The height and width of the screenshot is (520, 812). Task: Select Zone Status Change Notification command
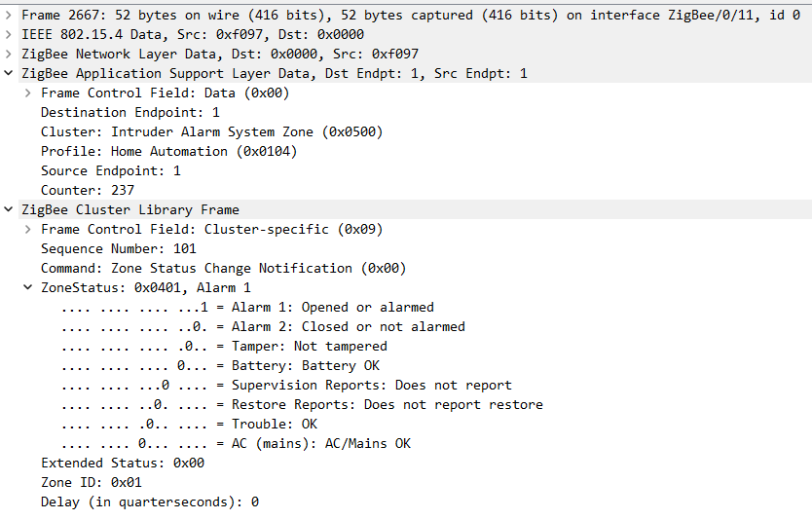223,269
